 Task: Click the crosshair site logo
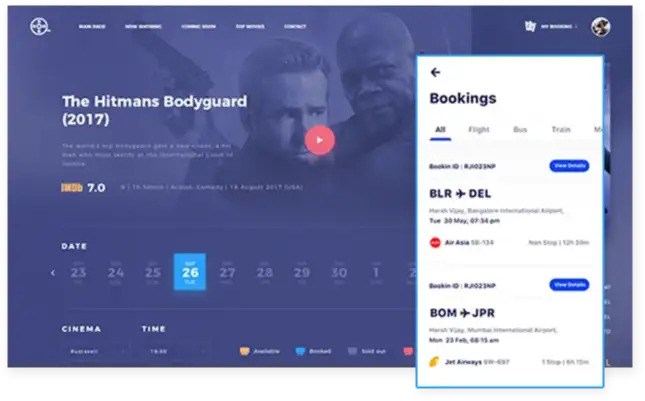[x=39, y=27]
